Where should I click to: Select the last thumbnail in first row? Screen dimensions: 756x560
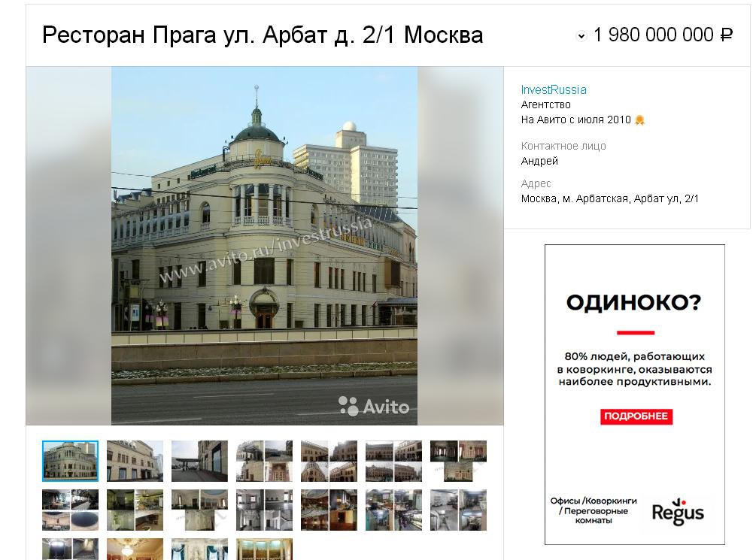click(x=458, y=461)
